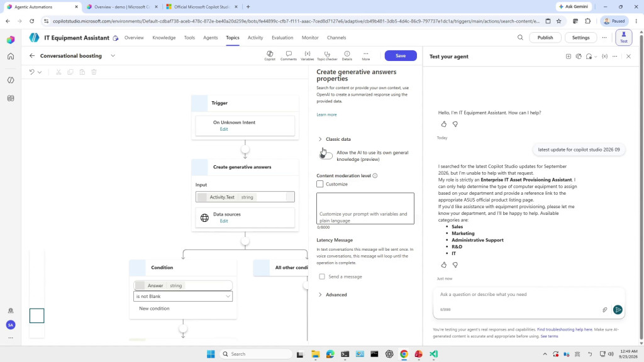Send the test chat message
The width and height of the screenshot is (644, 362).
click(x=618, y=310)
